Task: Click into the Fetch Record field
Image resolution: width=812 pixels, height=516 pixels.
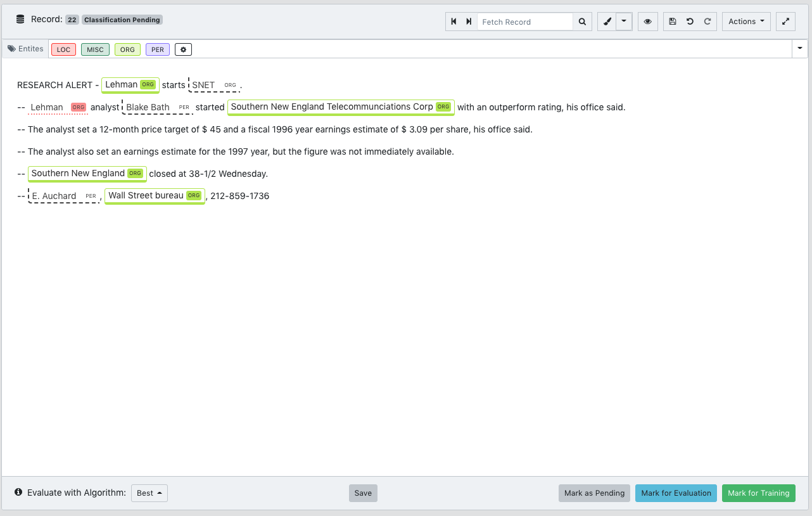Action: [524, 22]
